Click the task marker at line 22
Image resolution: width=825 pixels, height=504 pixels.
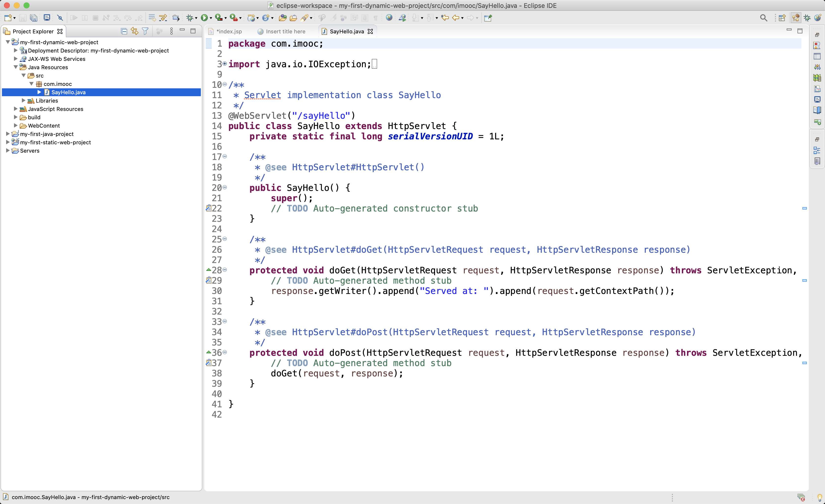pos(208,208)
